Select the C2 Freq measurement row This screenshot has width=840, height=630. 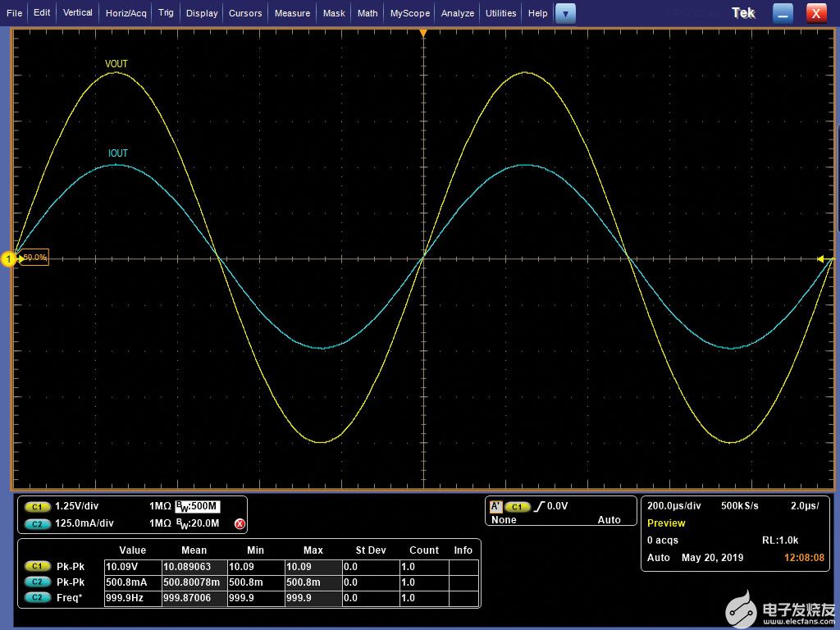[x=251, y=598]
